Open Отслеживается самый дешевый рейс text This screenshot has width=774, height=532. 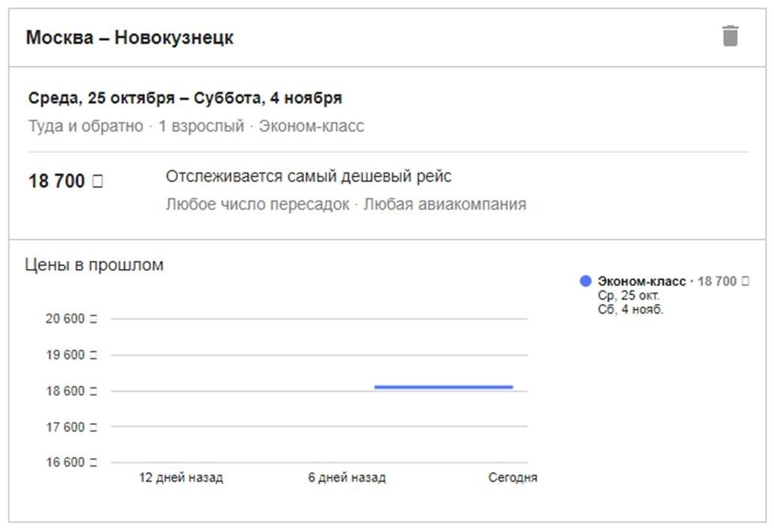(309, 176)
